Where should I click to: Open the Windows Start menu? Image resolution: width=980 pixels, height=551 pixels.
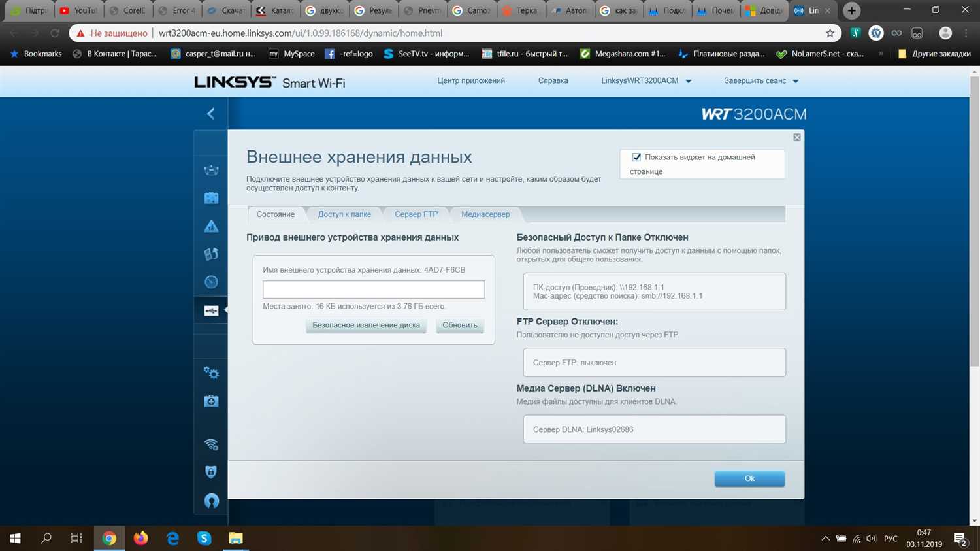(x=16, y=539)
